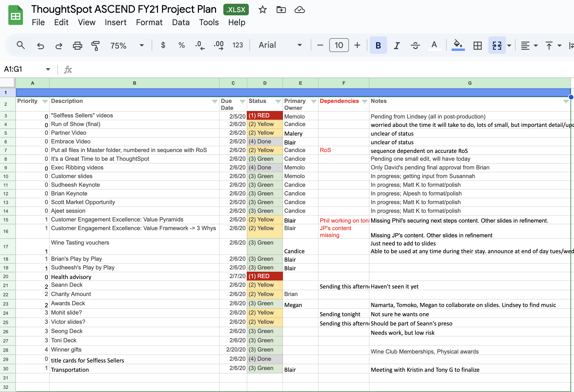Toggle merge cells button
Screen dimensions: 574x392
pos(497,45)
